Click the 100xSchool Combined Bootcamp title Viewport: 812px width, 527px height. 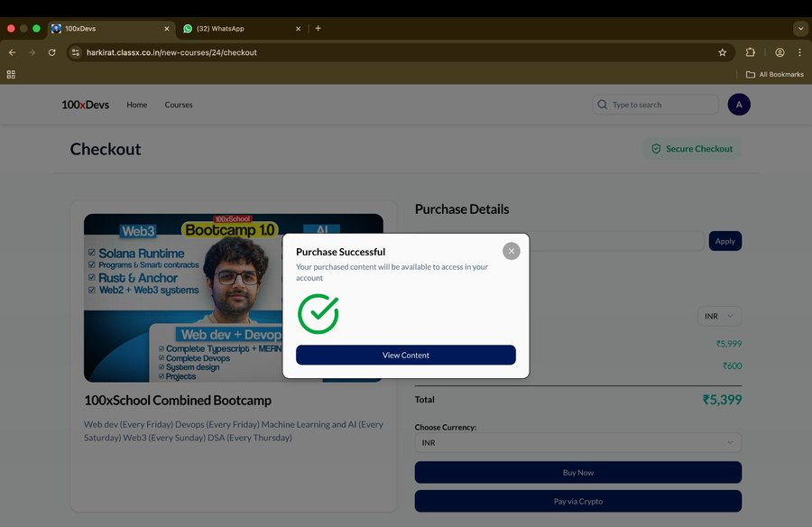click(x=178, y=400)
